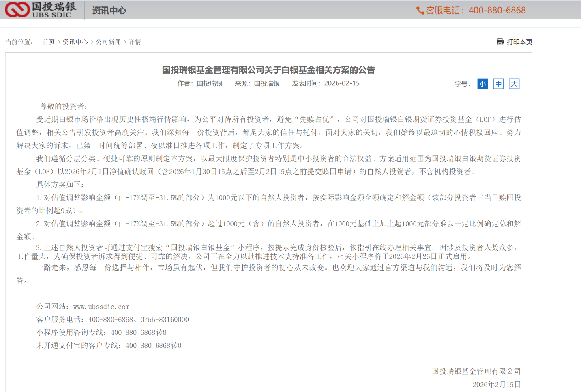Click the author name 国投瑞银
The height and width of the screenshot is (392, 581).
(208, 83)
